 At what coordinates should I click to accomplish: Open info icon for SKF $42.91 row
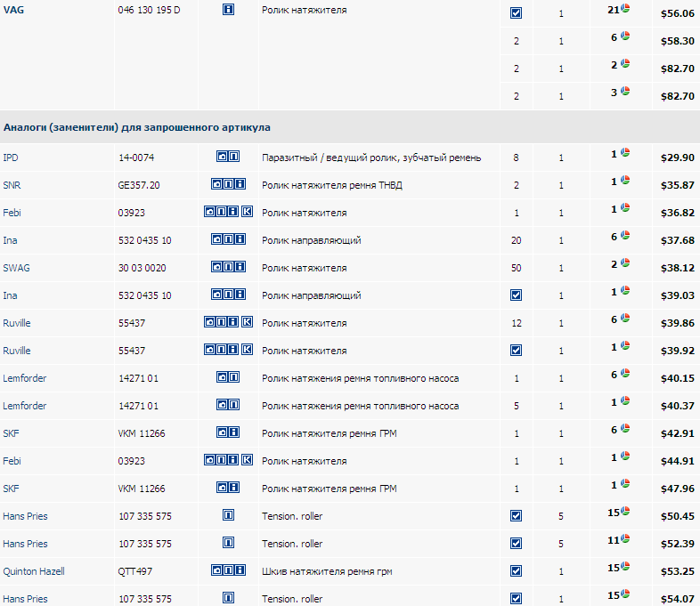tap(234, 432)
